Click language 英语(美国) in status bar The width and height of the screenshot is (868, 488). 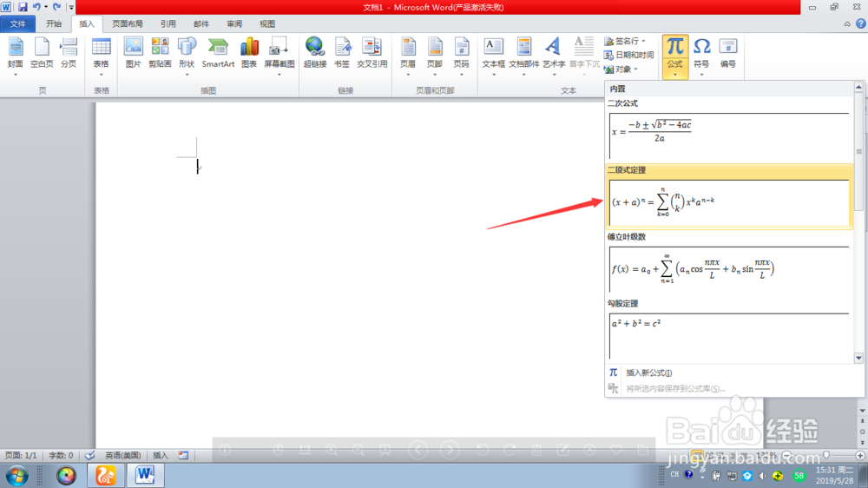tap(122, 455)
